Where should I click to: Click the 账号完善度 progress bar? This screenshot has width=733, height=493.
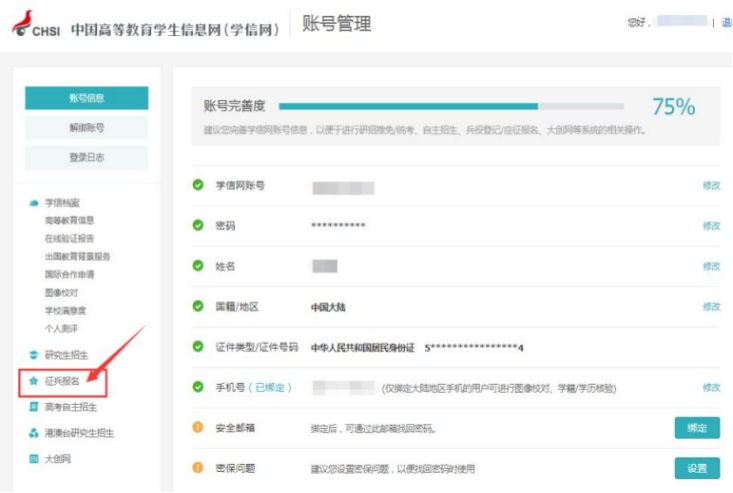coord(451,107)
